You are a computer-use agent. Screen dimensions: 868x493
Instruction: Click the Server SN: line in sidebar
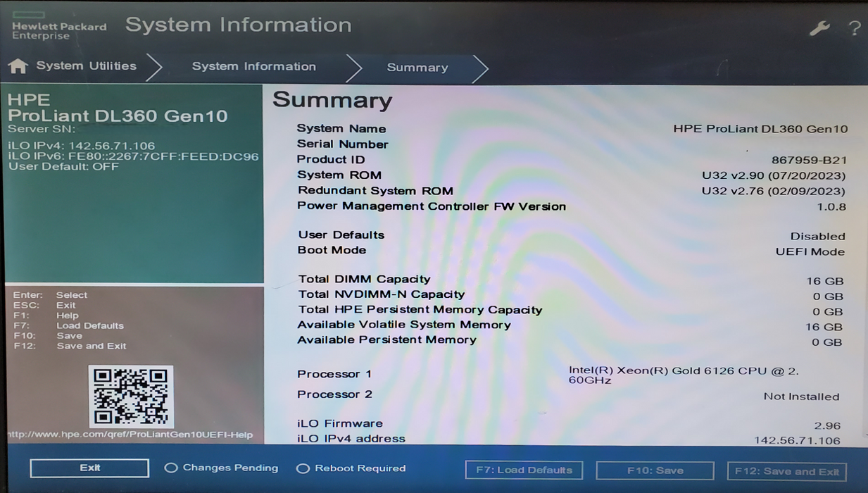pyautogui.click(x=42, y=129)
